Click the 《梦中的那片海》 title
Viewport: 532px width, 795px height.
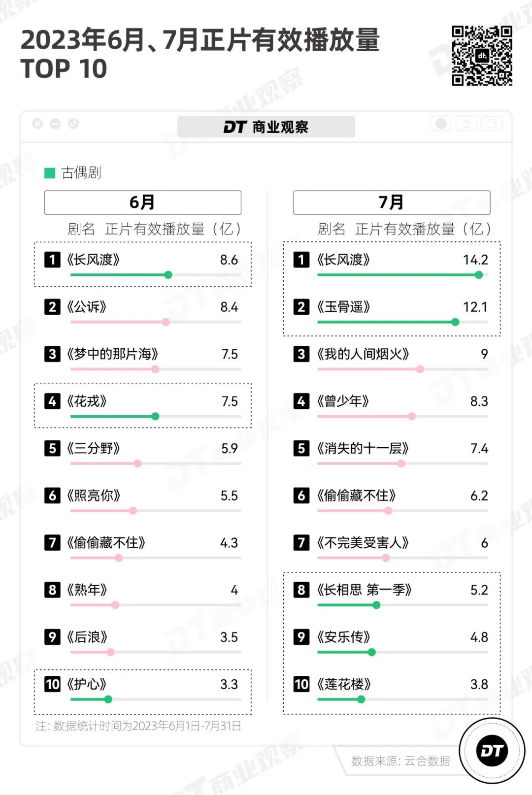pyautogui.click(x=113, y=354)
